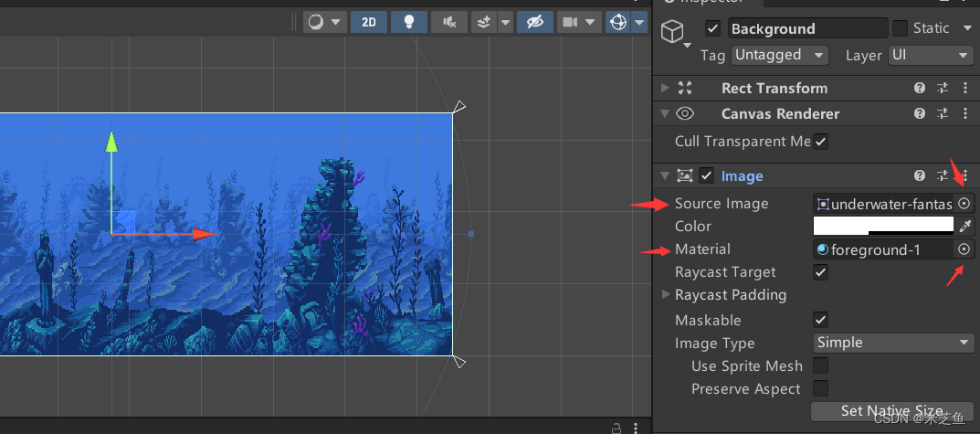The width and height of the screenshot is (980, 434).
Task: Click the red X-axis move gizmo arrow
Action: [205, 235]
